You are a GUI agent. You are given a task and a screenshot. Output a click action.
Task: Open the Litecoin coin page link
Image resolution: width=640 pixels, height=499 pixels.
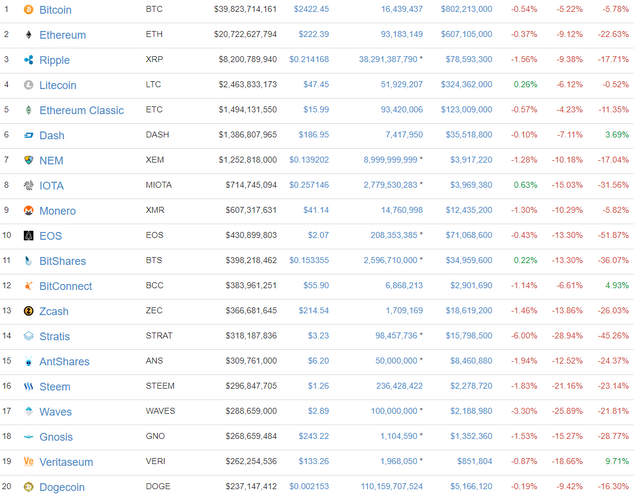[58, 85]
